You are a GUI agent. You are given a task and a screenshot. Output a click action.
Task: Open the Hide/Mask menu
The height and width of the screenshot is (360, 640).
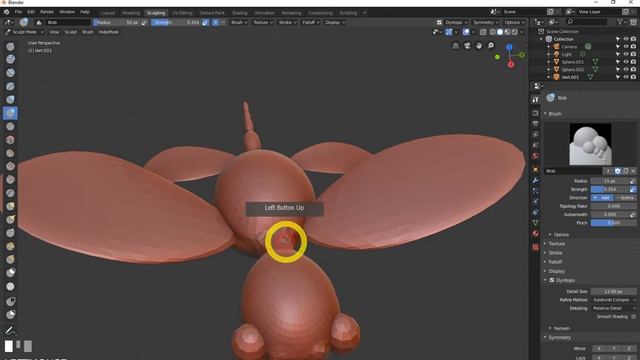(109, 32)
